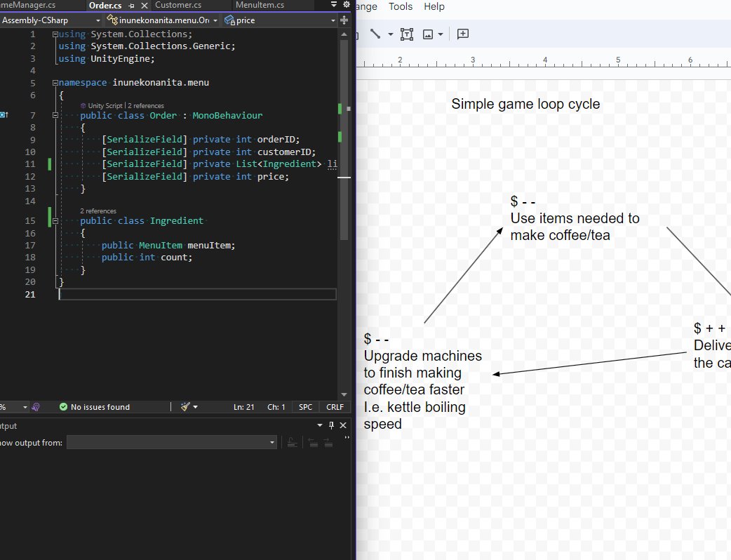This screenshot has height=560, width=731.
Task: Change the CRLF line ending setting
Action: (335, 407)
